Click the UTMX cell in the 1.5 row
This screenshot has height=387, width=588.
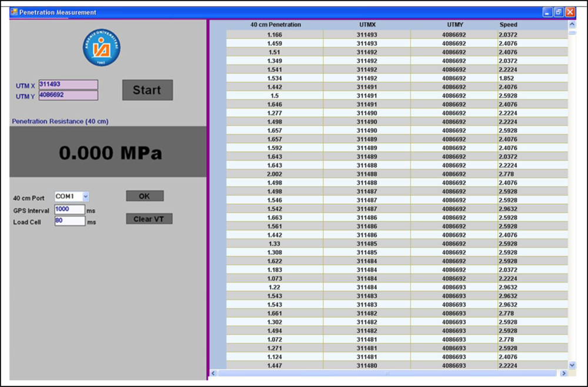pyautogui.click(x=367, y=96)
